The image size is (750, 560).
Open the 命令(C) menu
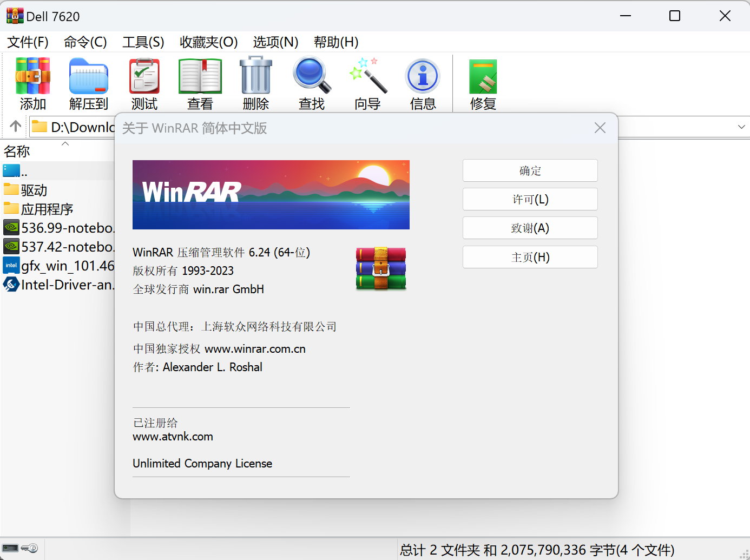click(x=85, y=42)
